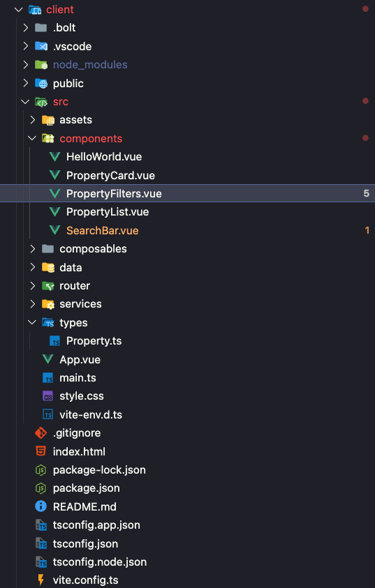Image resolution: width=375 pixels, height=588 pixels.
Task: Click the TypeScript icon beside main.ts
Action: (x=48, y=377)
